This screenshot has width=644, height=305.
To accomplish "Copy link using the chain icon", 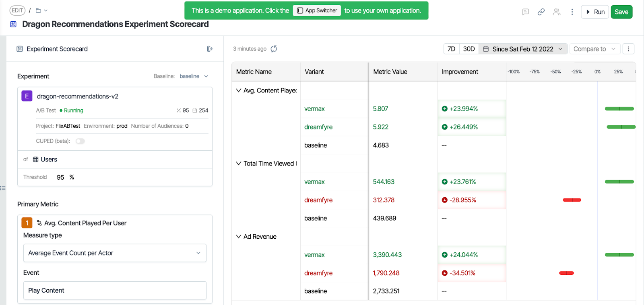I will [541, 12].
